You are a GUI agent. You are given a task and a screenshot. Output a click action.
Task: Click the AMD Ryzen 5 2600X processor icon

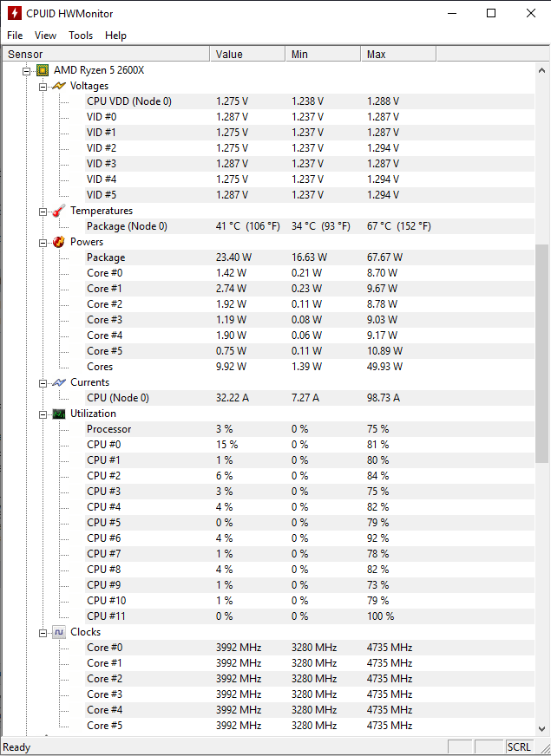pos(42,70)
